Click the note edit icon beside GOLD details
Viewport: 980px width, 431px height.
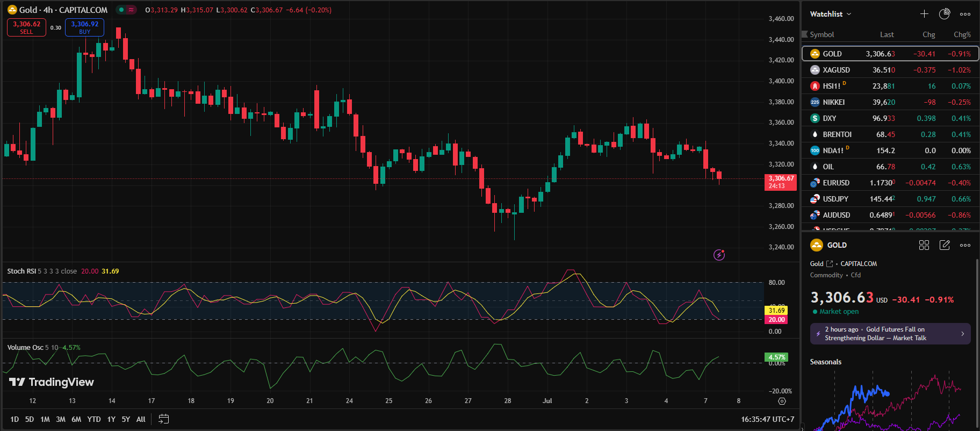[945, 245]
